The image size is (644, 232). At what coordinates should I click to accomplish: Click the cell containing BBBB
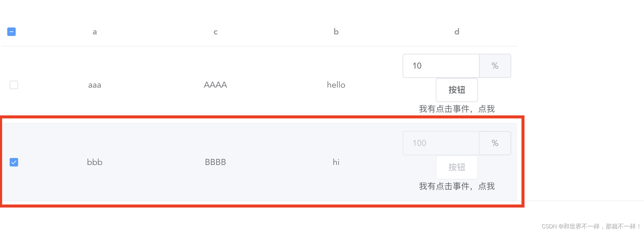tap(215, 162)
